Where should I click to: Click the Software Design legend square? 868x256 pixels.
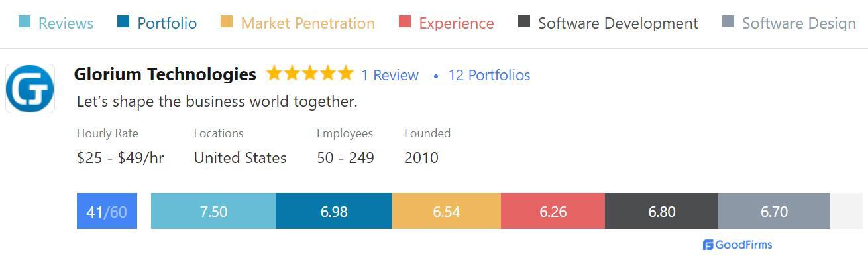coord(728,21)
